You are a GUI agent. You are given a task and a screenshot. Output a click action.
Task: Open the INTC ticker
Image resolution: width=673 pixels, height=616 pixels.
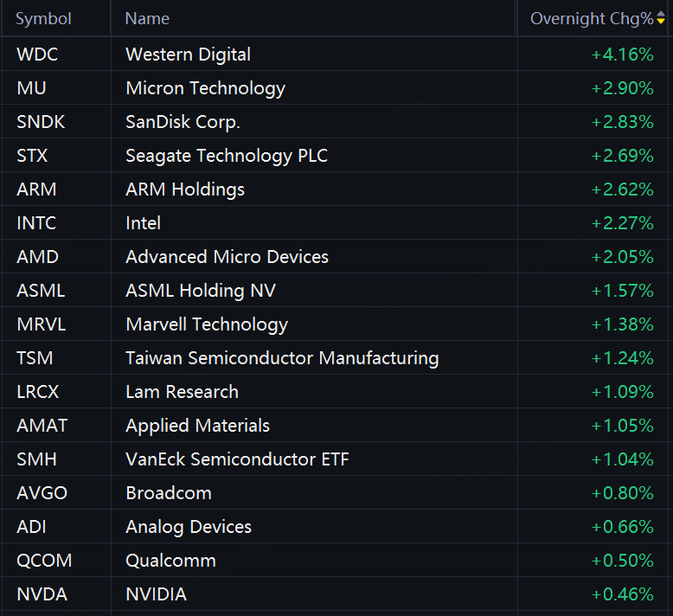(36, 223)
